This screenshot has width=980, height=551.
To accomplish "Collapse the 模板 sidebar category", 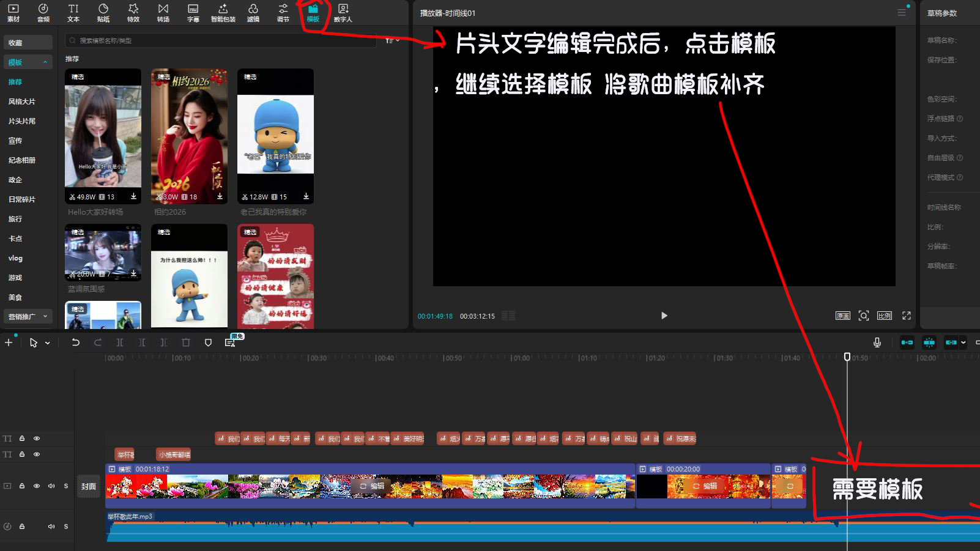I will pyautogui.click(x=45, y=62).
